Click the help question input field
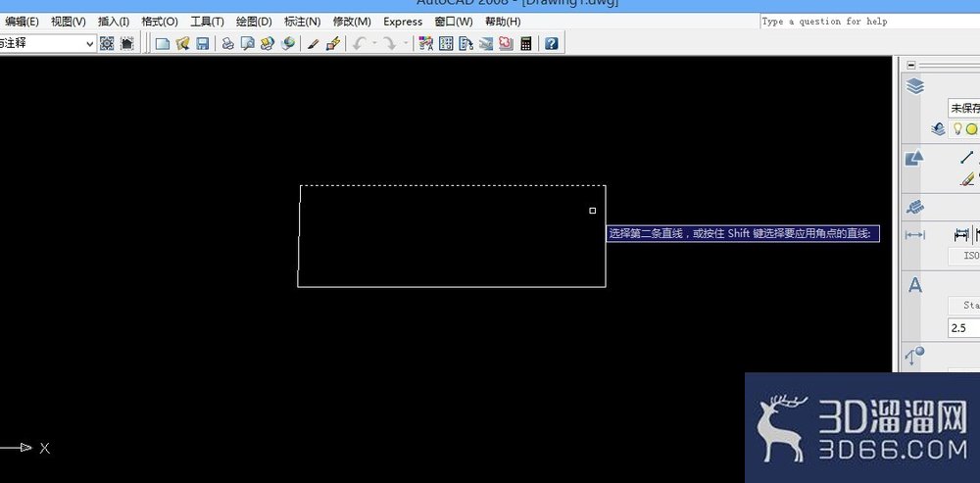Viewport: 980px width, 483px height. (x=870, y=22)
